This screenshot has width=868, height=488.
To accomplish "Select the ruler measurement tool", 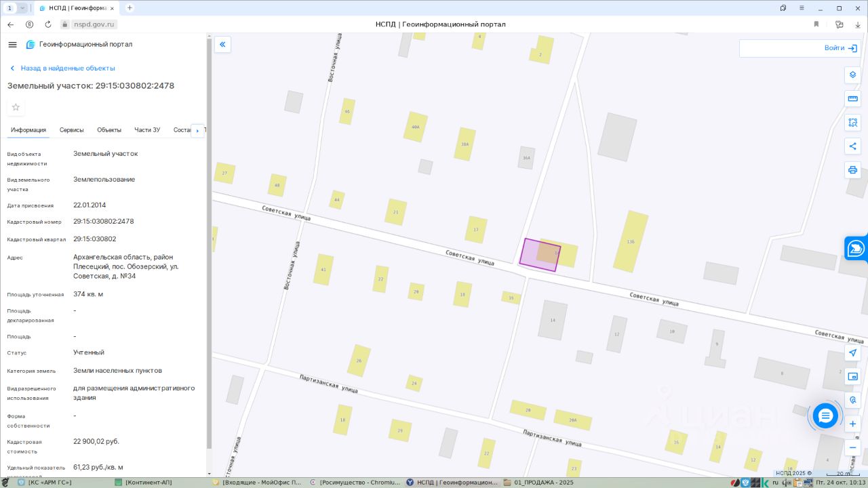I will (852, 99).
